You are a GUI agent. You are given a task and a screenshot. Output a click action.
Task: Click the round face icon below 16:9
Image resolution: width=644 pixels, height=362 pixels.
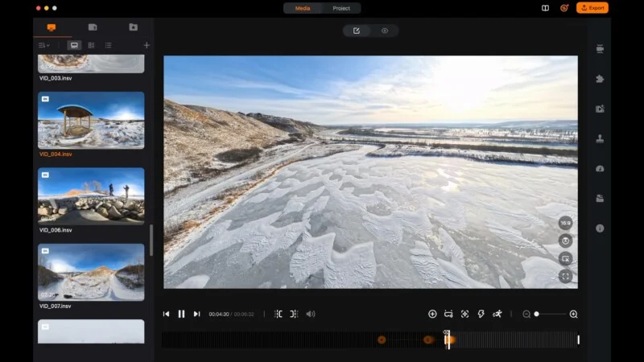point(566,241)
